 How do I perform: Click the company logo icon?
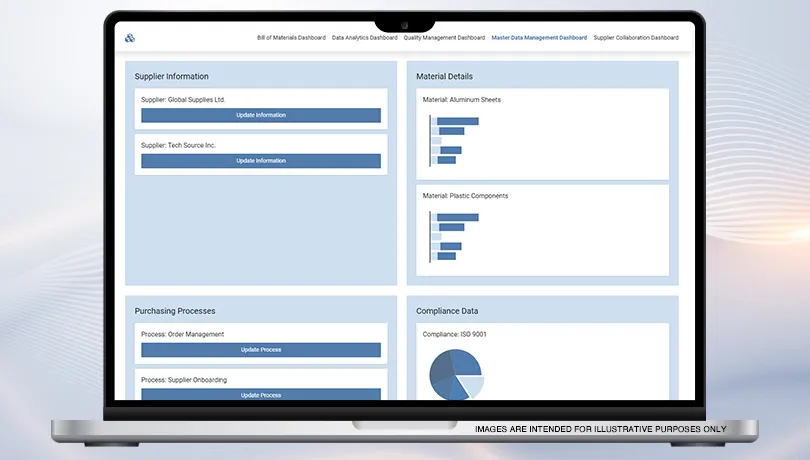[x=130, y=38]
